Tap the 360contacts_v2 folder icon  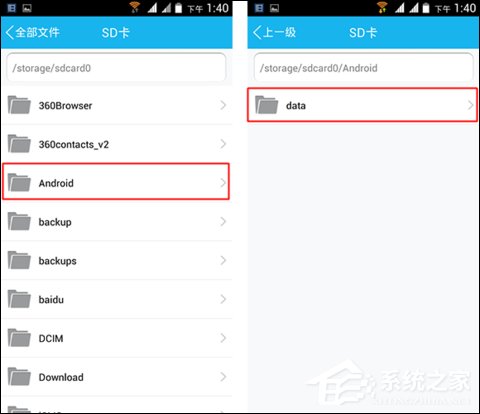pyautogui.click(x=19, y=144)
